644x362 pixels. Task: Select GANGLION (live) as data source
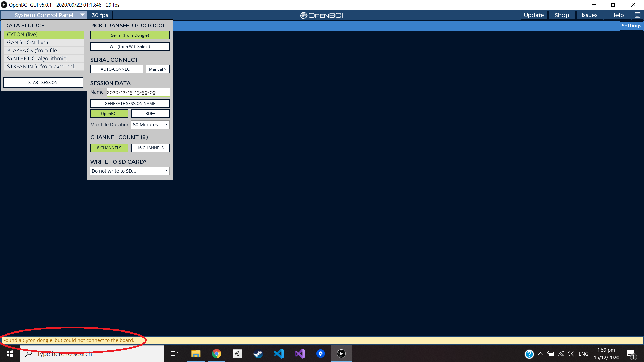click(44, 43)
